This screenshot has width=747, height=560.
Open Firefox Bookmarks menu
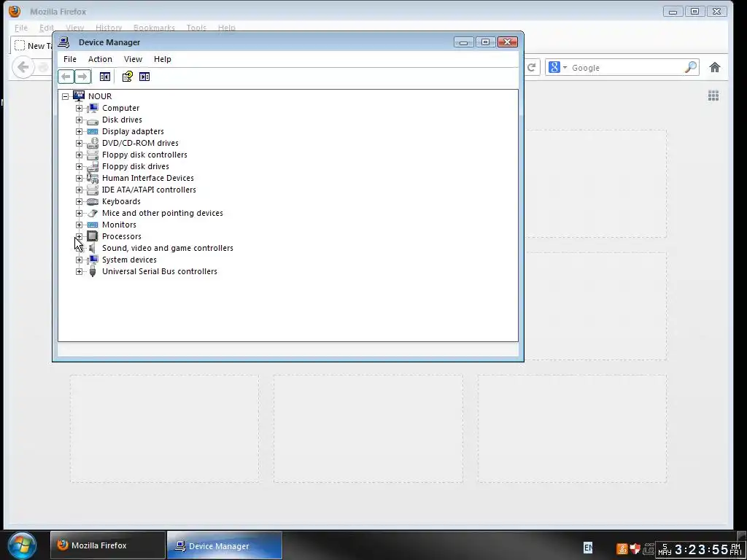[154, 28]
